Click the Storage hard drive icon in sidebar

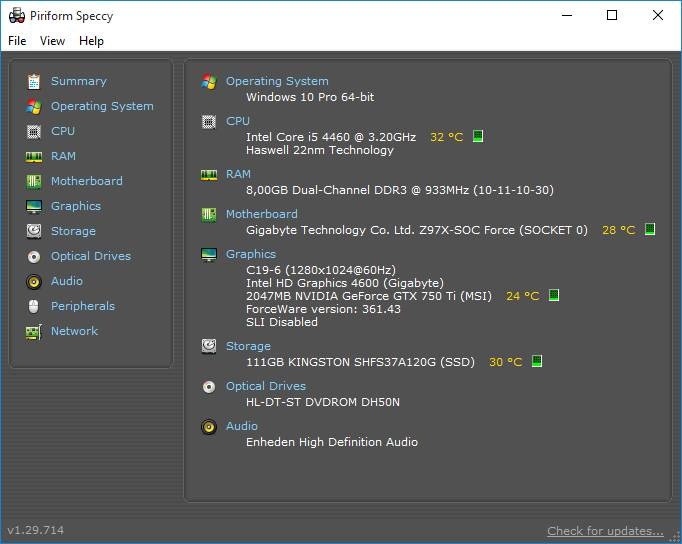[33, 231]
